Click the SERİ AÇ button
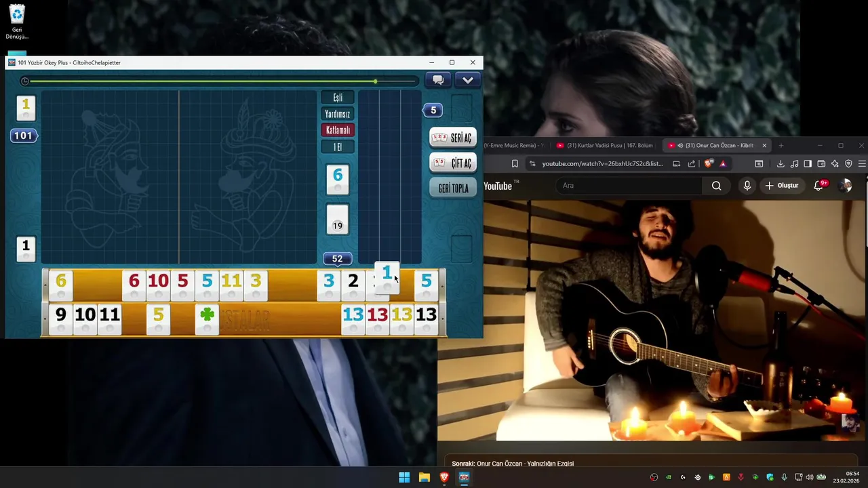This screenshot has width=868, height=488. coord(453,138)
